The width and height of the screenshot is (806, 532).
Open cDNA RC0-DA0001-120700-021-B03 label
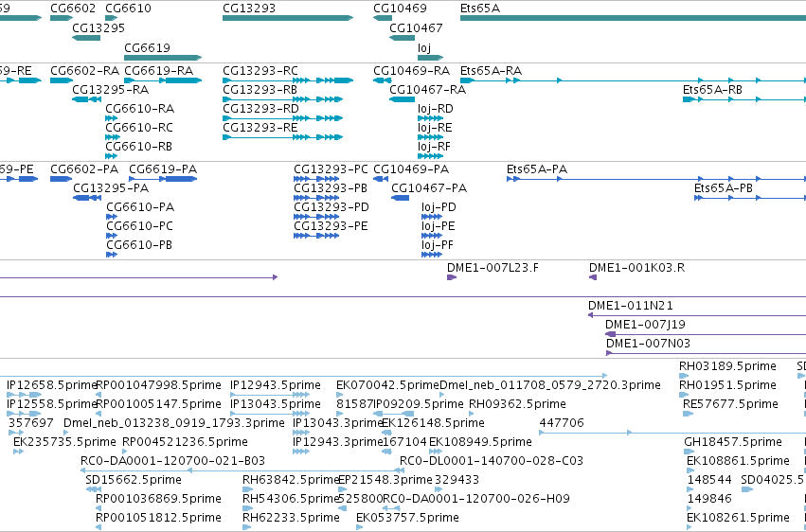point(172,461)
